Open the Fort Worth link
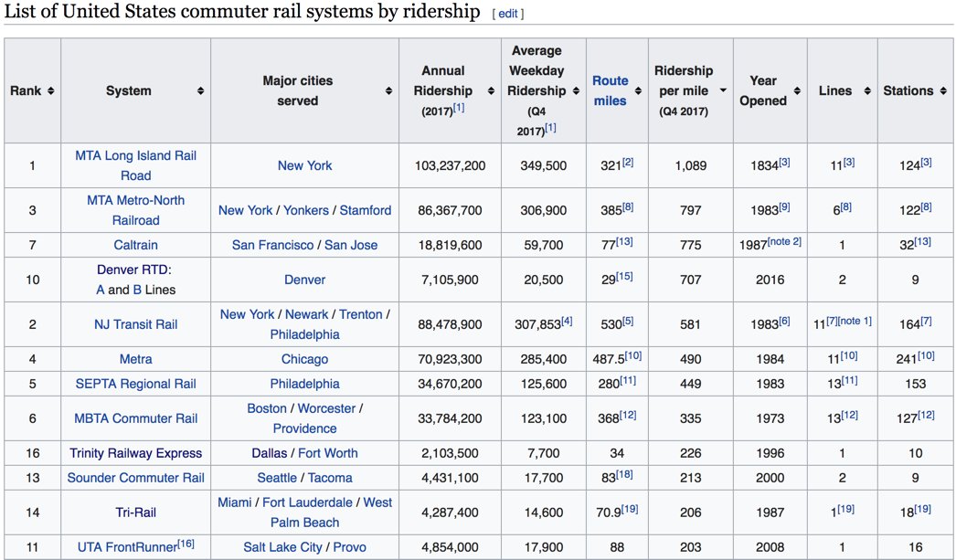This screenshot has height=560, width=956. [327, 453]
